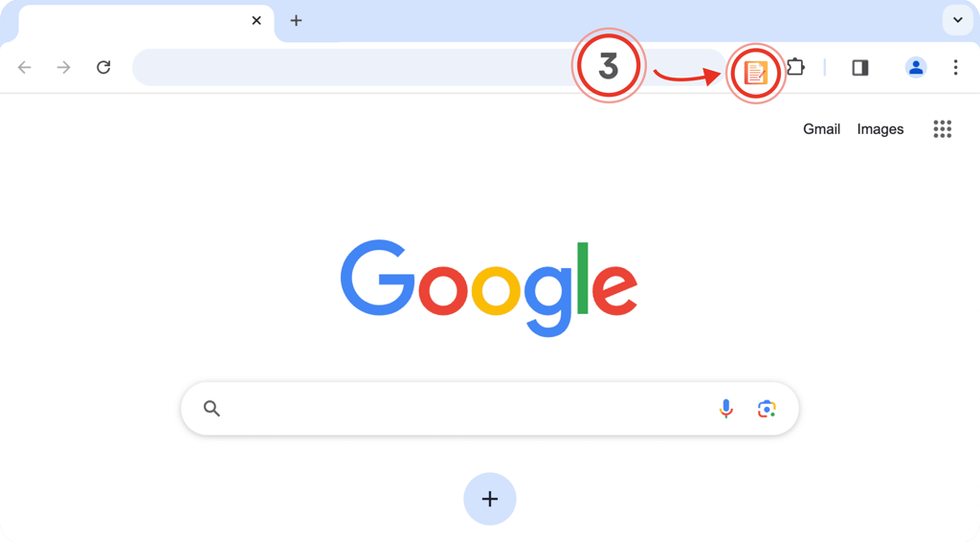
Task: Expand the tab search chevron dropdown
Action: click(957, 20)
